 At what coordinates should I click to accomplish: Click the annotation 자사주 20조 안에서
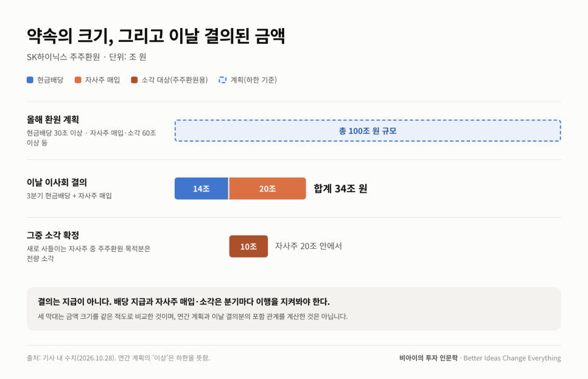click(x=308, y=246)
